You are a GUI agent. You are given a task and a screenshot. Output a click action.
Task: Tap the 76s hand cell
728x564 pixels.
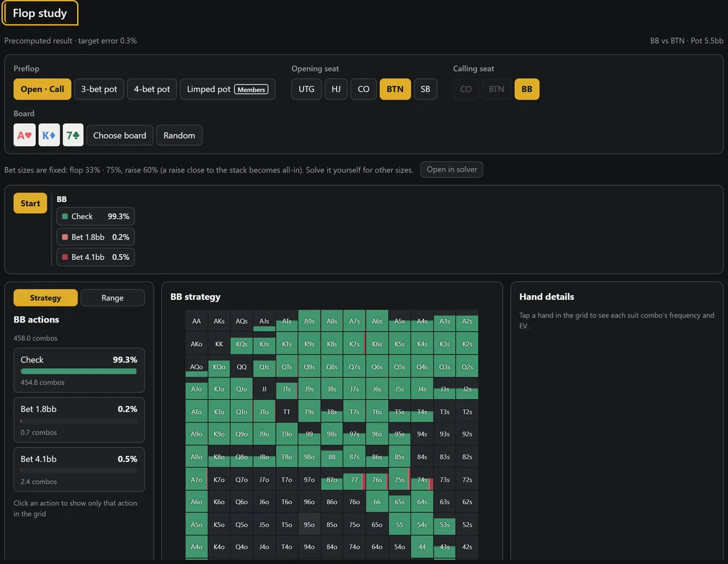pyautogui.click(x=377, y=480)
